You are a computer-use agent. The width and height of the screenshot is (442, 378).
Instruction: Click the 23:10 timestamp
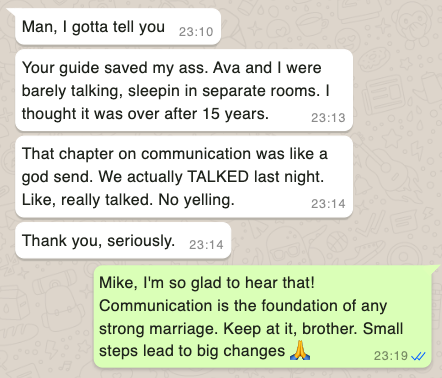pos(196,32)
